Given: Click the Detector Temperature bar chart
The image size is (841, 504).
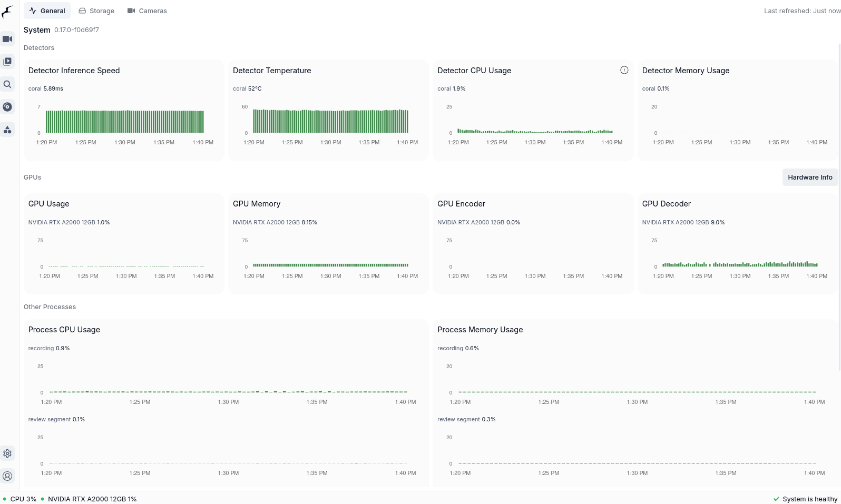Looking at the screenshot, I should [x=330, y=121].
